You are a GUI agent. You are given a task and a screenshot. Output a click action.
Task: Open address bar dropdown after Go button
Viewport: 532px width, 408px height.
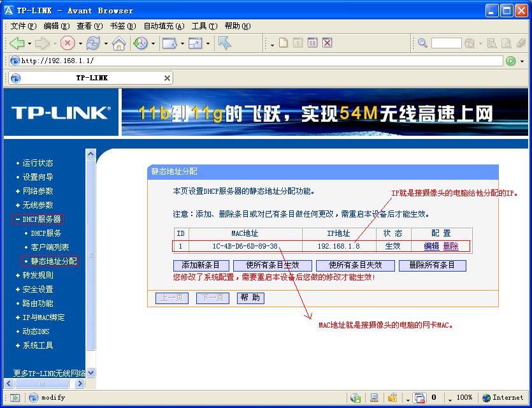pyautogui.click(x=522, y=61)
